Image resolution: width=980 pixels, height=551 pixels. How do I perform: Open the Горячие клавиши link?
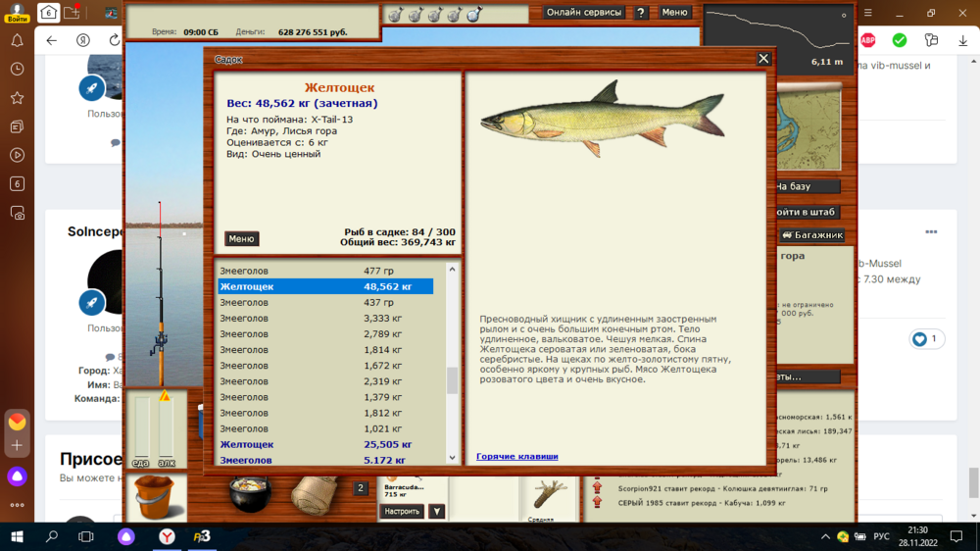tap(516, 457)
